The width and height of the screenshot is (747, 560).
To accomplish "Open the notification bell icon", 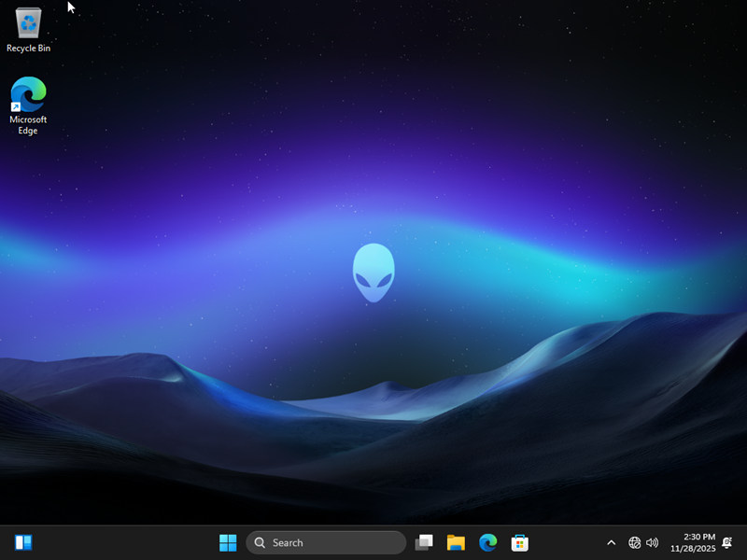I will (x=727, y=542).
